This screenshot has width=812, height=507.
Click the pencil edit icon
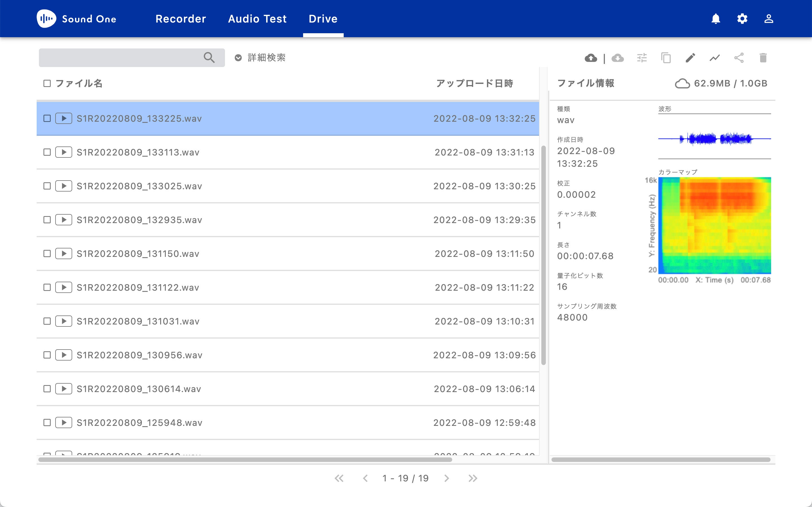tap(690, 58)
